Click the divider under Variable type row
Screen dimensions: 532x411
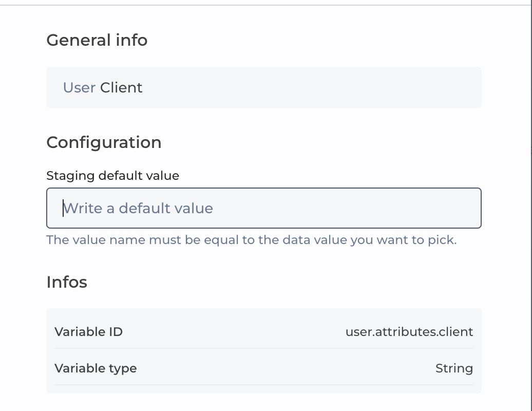coord(263,385)
